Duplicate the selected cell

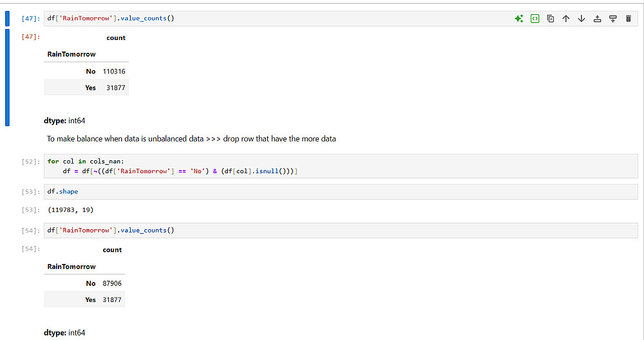pyautogui.click(x=550, y=19)
